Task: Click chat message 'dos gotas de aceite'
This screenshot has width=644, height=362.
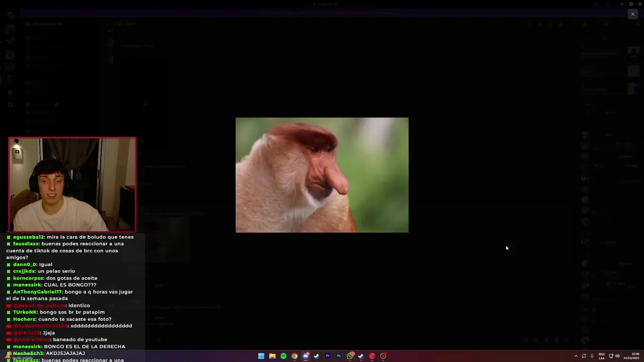Action: 71,278
